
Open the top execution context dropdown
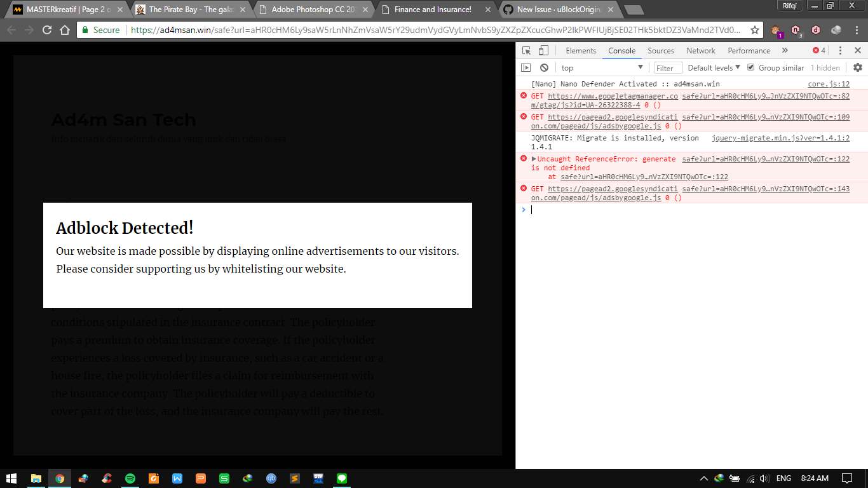602,68
